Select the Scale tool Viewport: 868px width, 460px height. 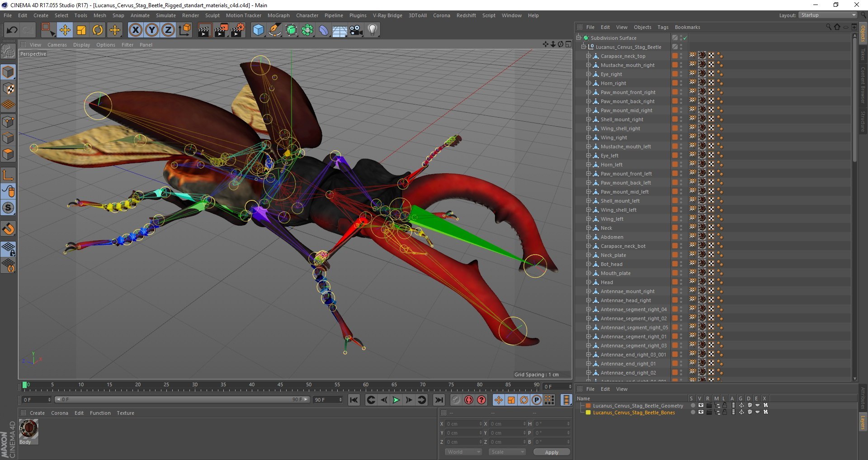click(x=81, y=30)
